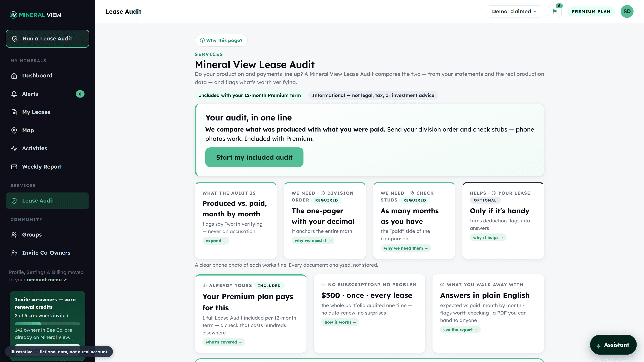
Task: Open Invite Co-Owners in sidebar
Action: (x=47, y=253)
